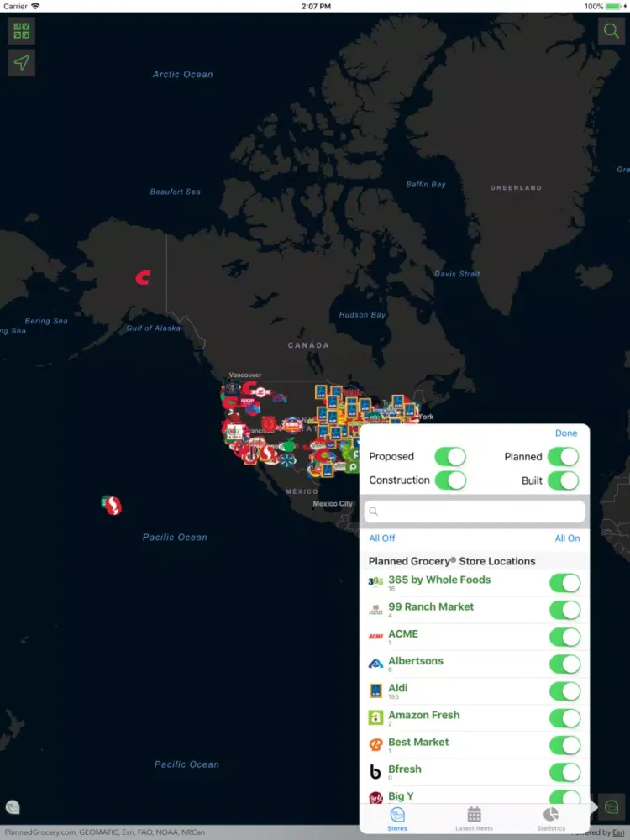Tap Done to close the panel
630x840 pixels.
[565, 433]
